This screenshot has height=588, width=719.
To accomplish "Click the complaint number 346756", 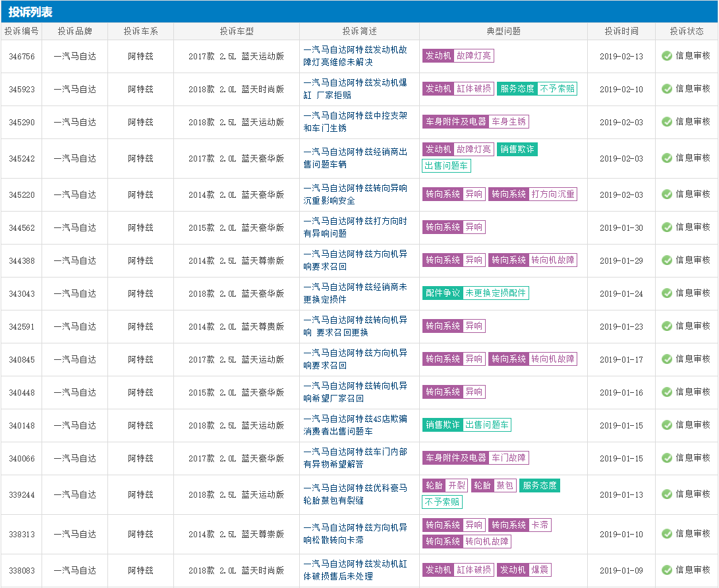I will click(22, 57).
